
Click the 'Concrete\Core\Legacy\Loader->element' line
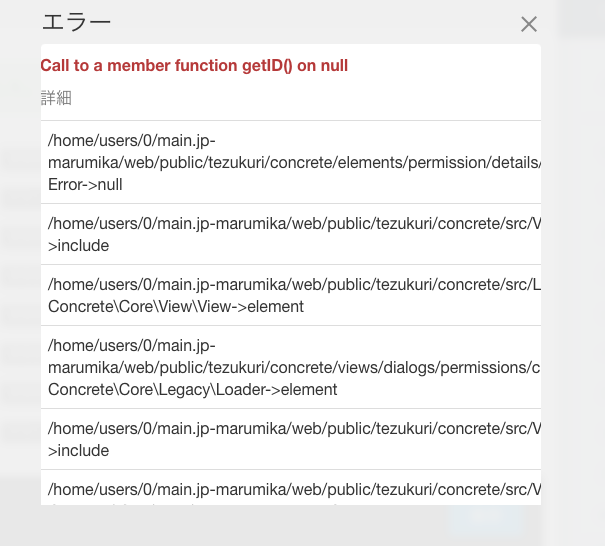tap(193, 390)
